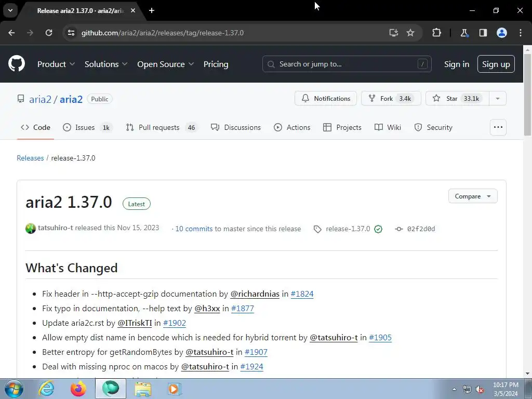
Task: Click the verified signature check icon
Action: (x=378, y=229)
